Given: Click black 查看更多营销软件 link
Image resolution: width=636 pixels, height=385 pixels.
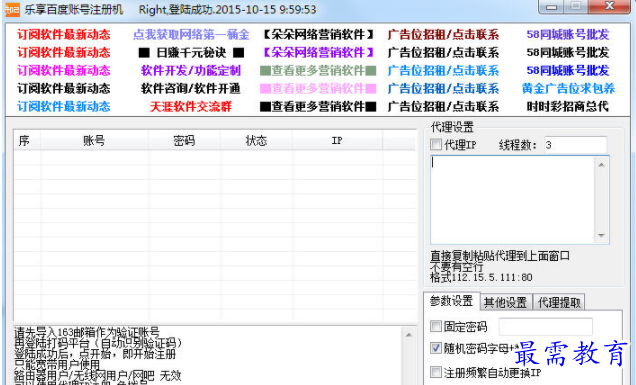Looking at the screenshot, I should (318, 107).
